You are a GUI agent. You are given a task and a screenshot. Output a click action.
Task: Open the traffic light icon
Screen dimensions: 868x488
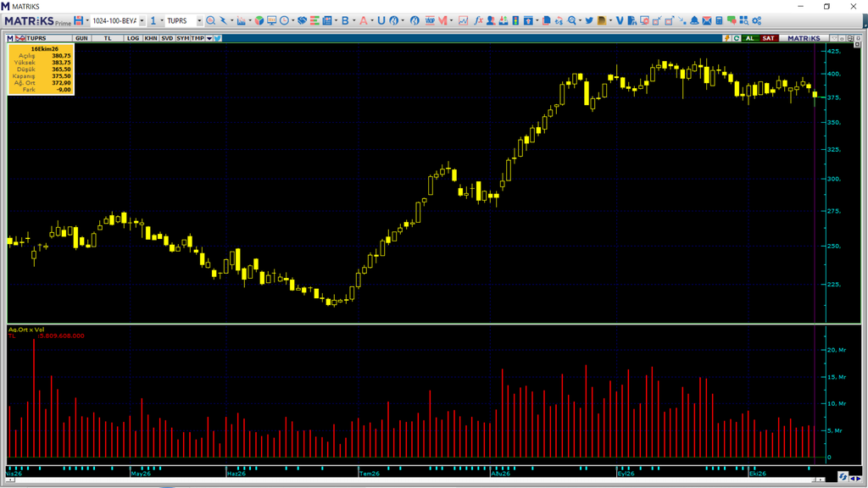(x=515, y=20)
